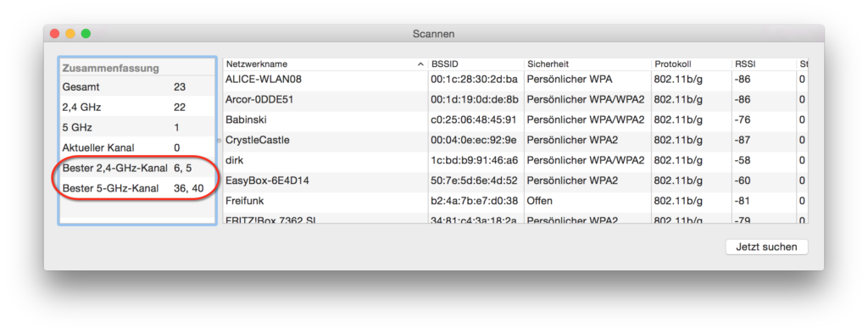Screen dimensions: 868x333
Task: Select the Arcor-0DDE51 network row
Action: pyautogui.click(x=515, y=100)
